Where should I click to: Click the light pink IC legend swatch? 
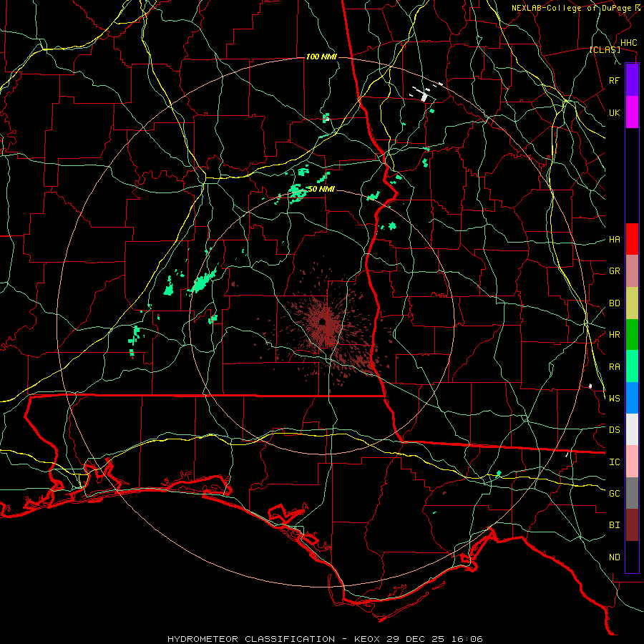[632, 462]
